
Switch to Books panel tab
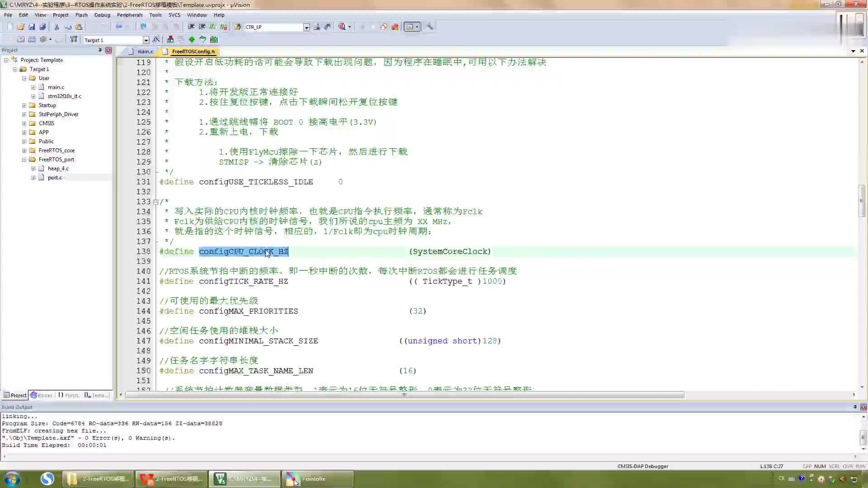[41, 395]
